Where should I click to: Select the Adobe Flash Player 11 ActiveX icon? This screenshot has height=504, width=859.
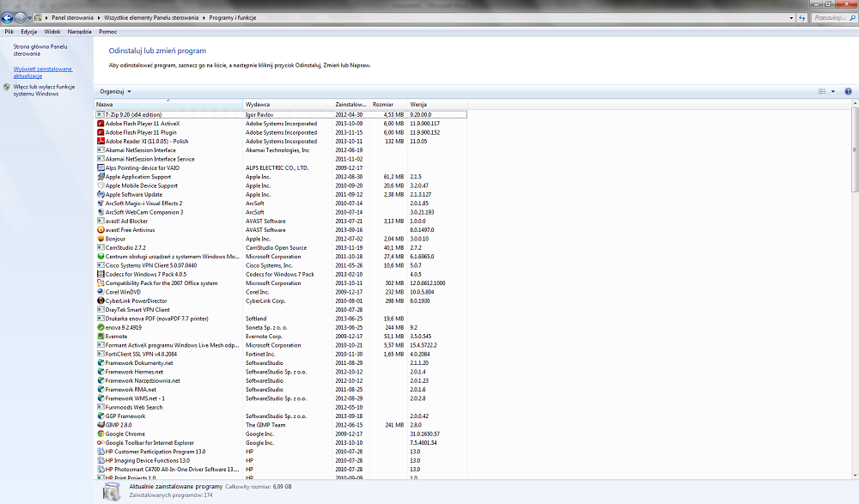click(101, 124)
